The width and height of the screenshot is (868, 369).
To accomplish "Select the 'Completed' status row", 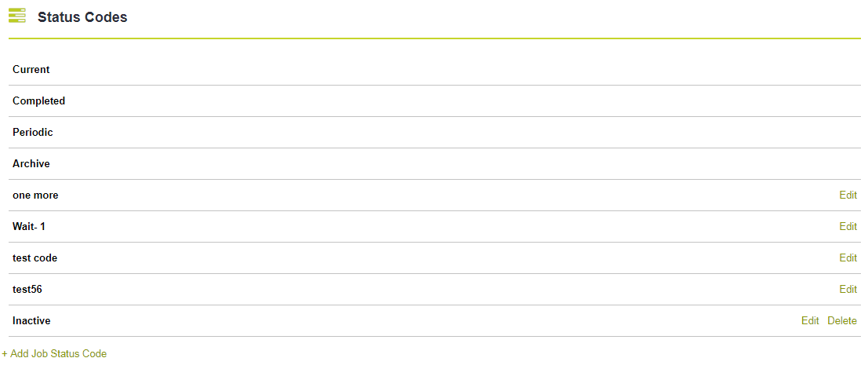I will click(434, 100).
